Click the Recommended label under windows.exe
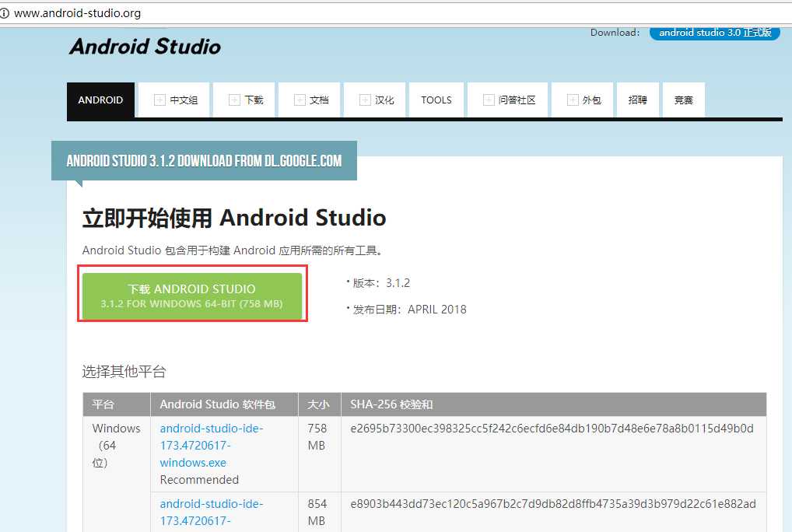Viewport: 792px width, 532px height. tap(199, 480)
